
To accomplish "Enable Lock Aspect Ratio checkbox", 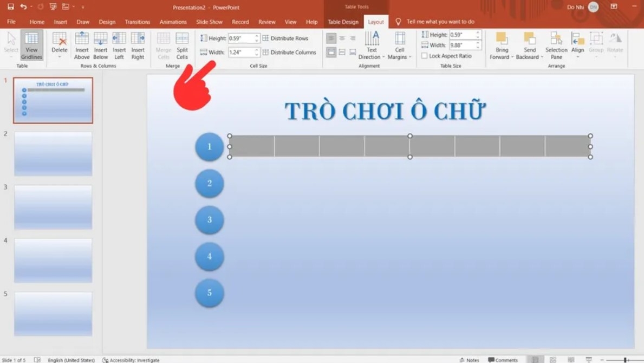I will tap(424, 56).
